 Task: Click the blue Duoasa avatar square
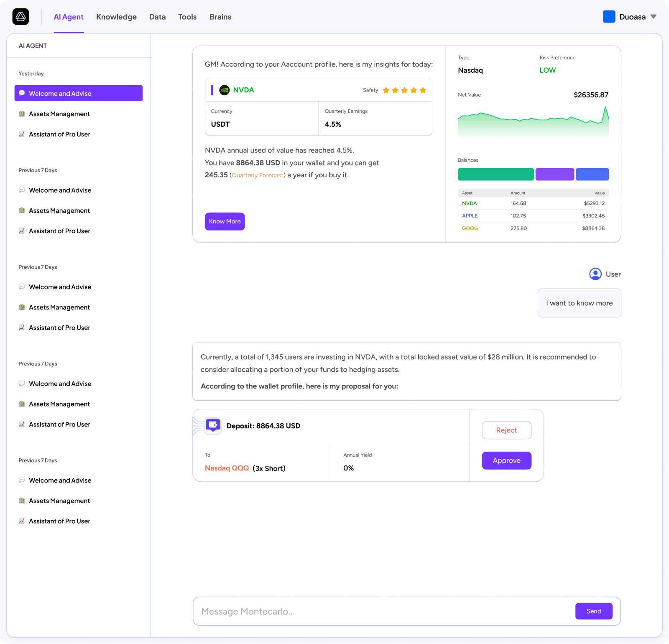coord(609,17)
